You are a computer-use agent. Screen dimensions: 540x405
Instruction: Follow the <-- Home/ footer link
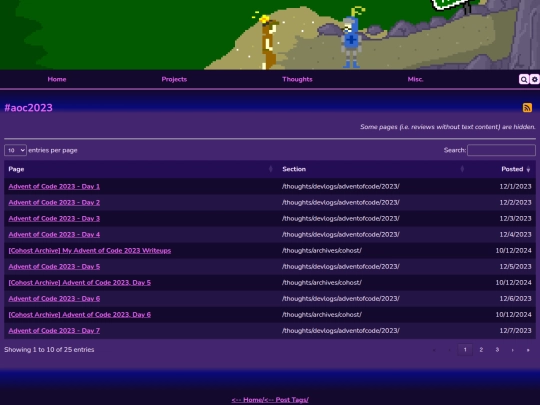tap(247, 400)
